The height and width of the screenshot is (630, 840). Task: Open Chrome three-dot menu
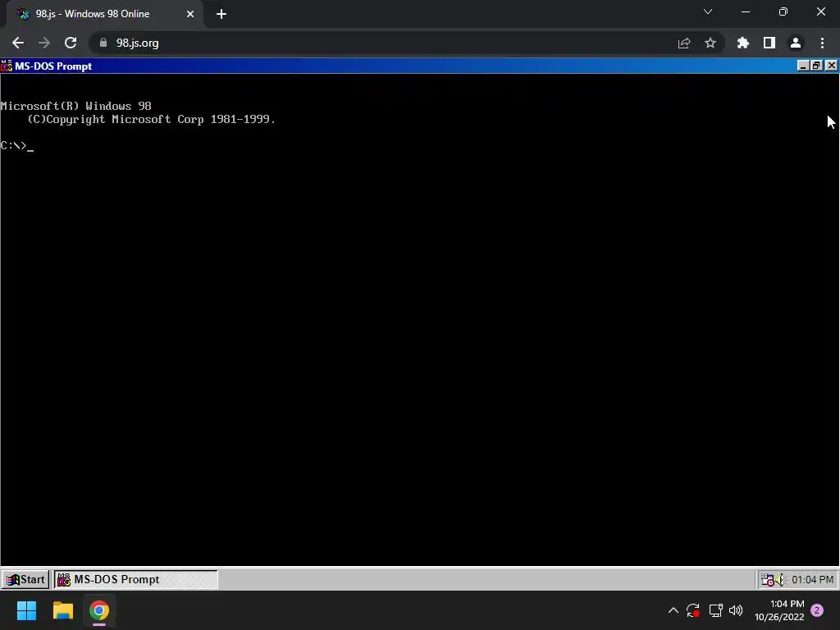822,43
